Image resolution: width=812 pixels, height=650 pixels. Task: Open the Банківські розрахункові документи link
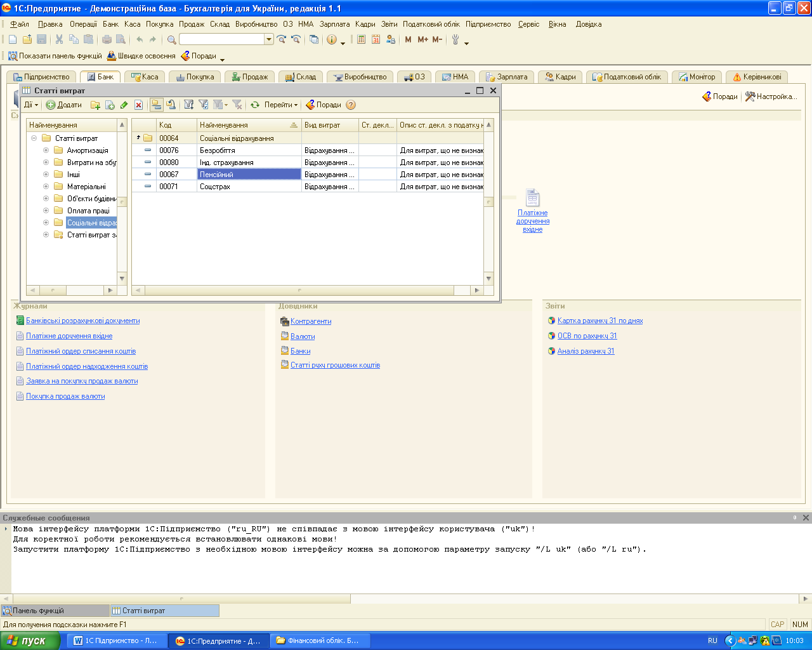click(82, 321)
